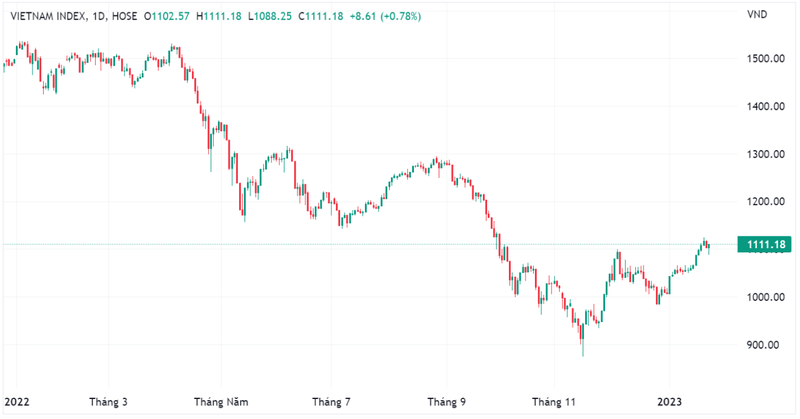800x419 pixels.
Task: Click the 1500.00 price axis label
Action: click(763, 59)
